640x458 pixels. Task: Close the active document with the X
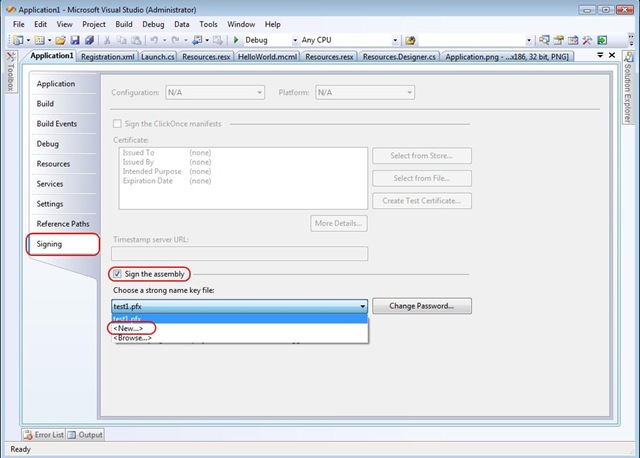point(612,55)
